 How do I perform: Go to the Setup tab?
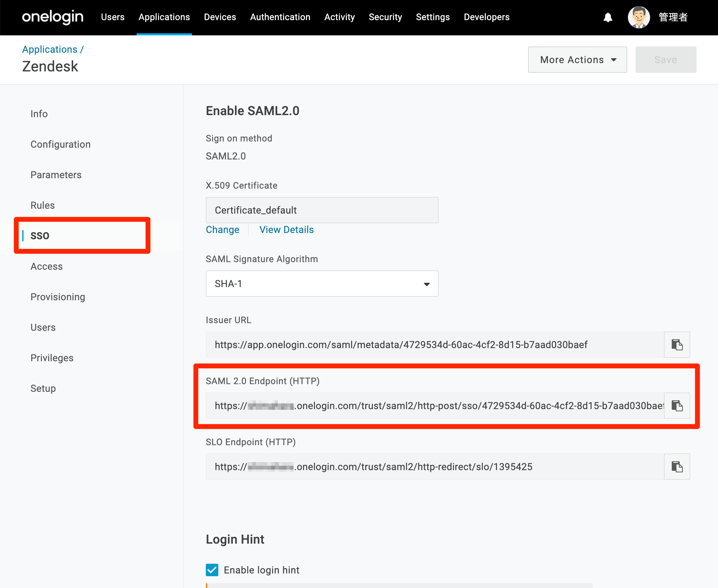click(x=43, y=388)
